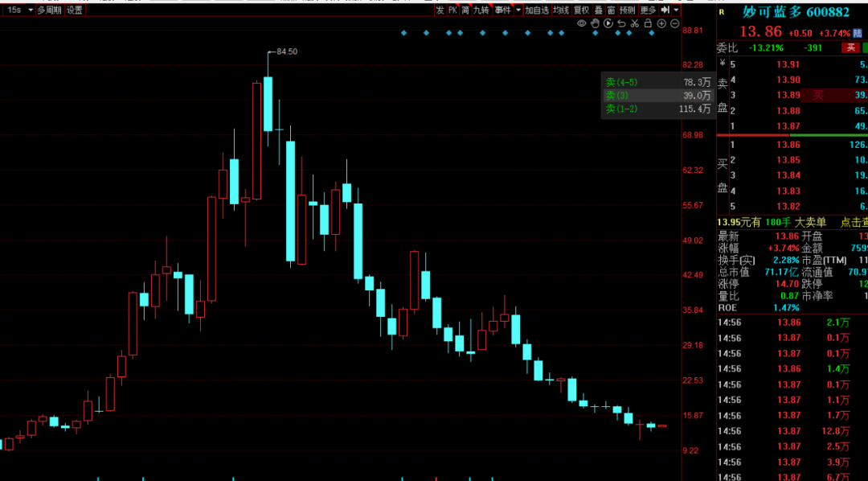Zoom out with the minus circle icon
Screen dimensions: 868x481
675,24
